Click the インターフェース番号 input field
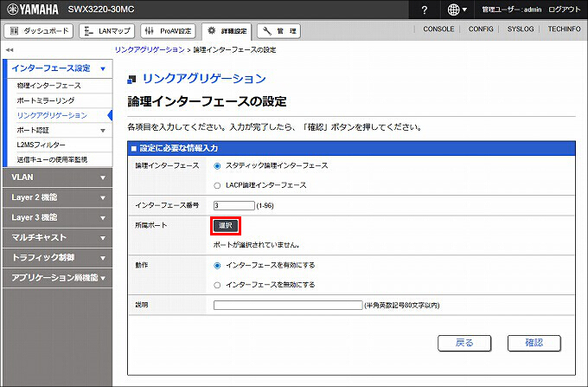588x387 pixels. (234, 205)
